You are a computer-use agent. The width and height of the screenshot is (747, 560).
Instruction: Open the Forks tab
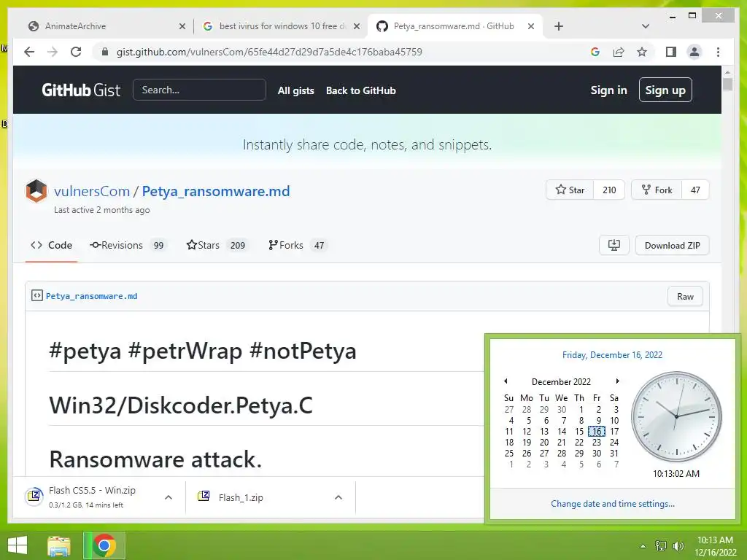pyautogui.click(x=298, y=245)
